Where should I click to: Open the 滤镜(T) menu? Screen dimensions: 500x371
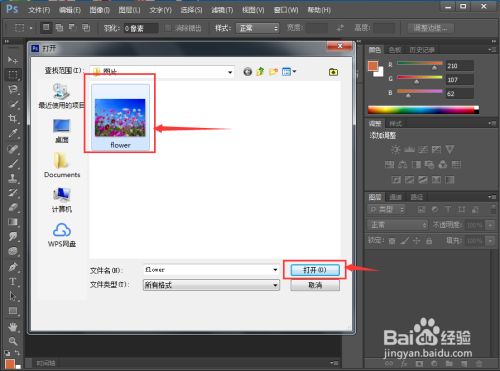[x=222, y=10]
